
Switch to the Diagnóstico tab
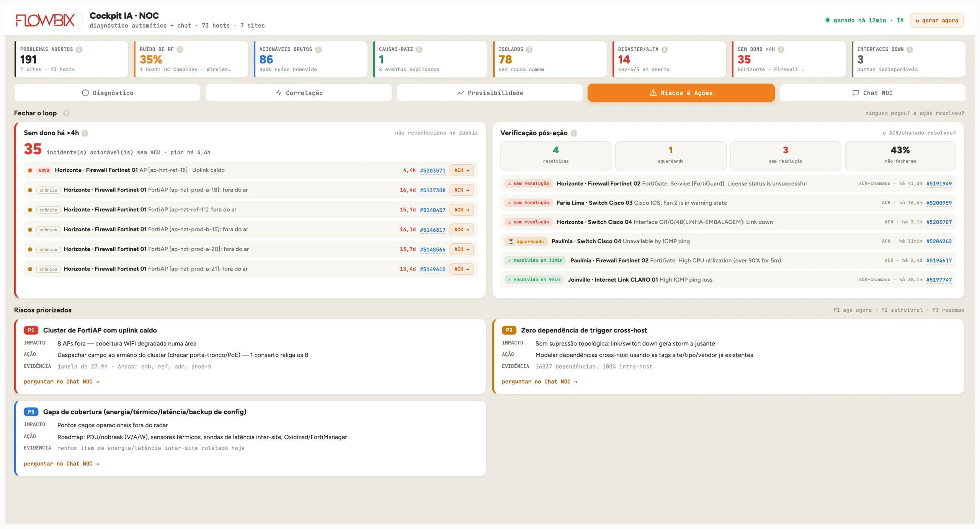108,93
